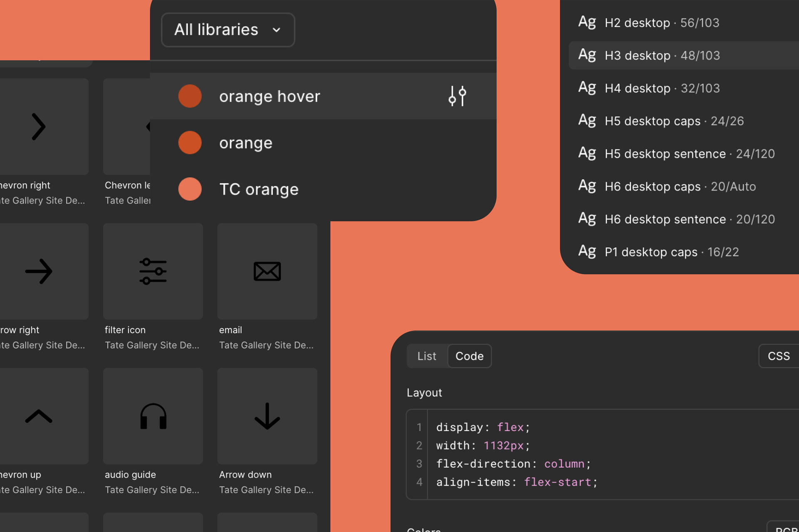Click the Ag preview beside H2 desktop

point(587,22)
